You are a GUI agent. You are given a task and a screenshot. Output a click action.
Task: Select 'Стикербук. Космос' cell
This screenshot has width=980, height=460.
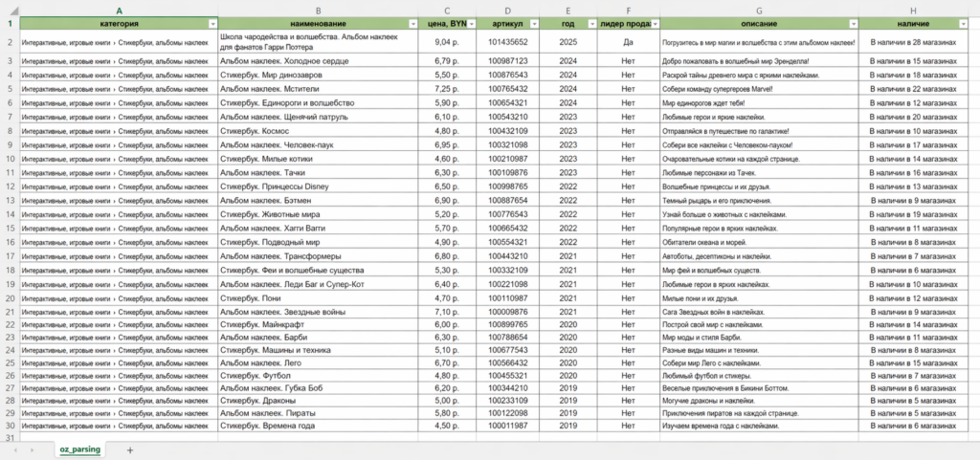318,131
